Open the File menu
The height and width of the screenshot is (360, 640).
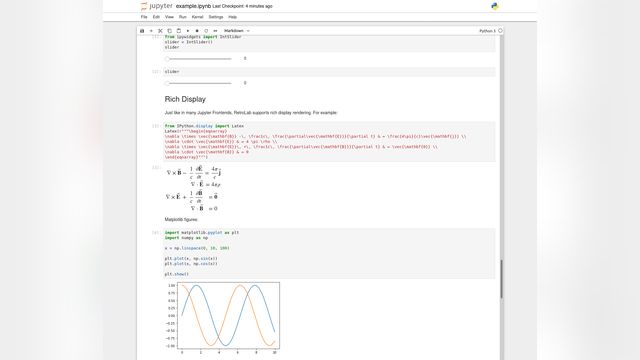[x=144, y=17]
